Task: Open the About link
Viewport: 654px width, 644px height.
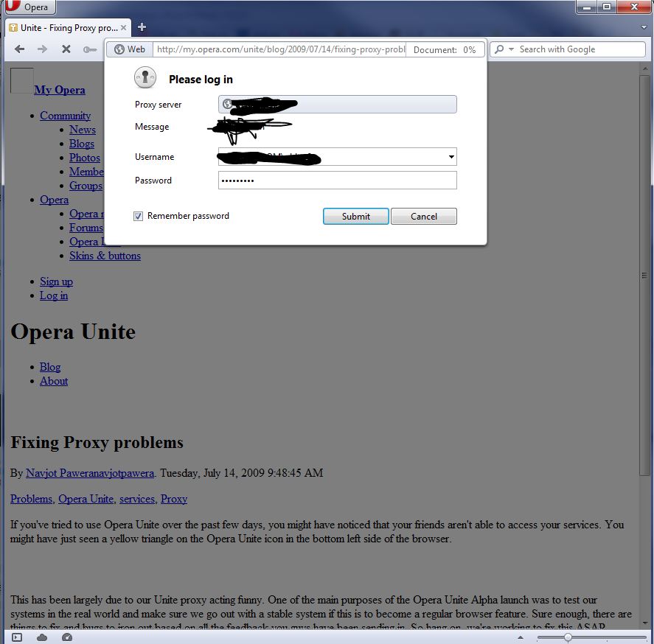Action: tap(54, 381)
